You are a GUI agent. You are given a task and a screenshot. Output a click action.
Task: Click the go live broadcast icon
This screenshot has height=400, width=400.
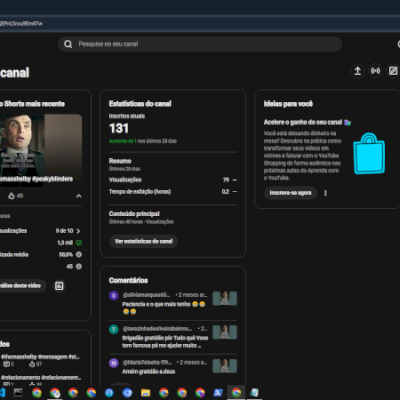375,71
